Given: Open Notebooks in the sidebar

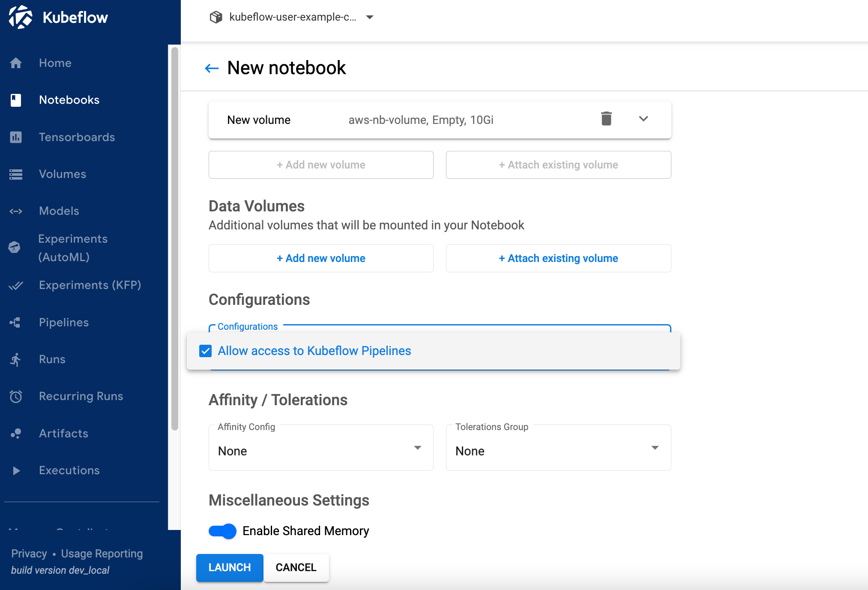Looking at the screenshot, I should (69, 100).
